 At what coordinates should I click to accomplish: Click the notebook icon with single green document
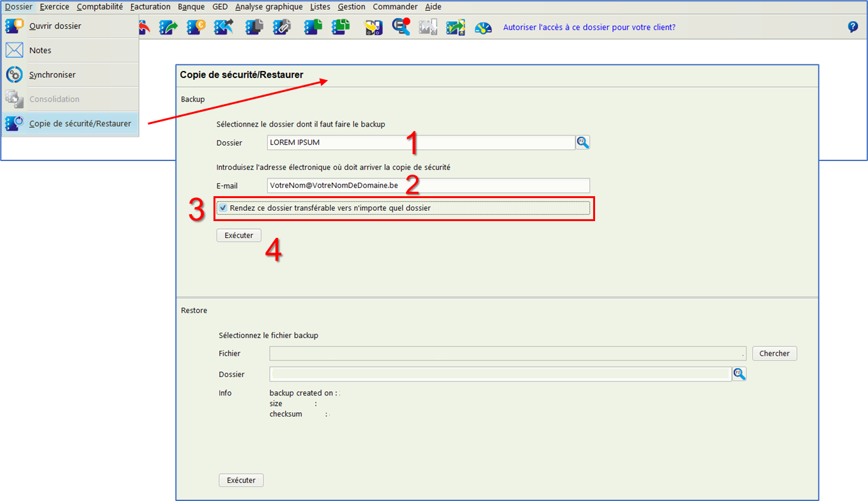(x=313, y=27)
